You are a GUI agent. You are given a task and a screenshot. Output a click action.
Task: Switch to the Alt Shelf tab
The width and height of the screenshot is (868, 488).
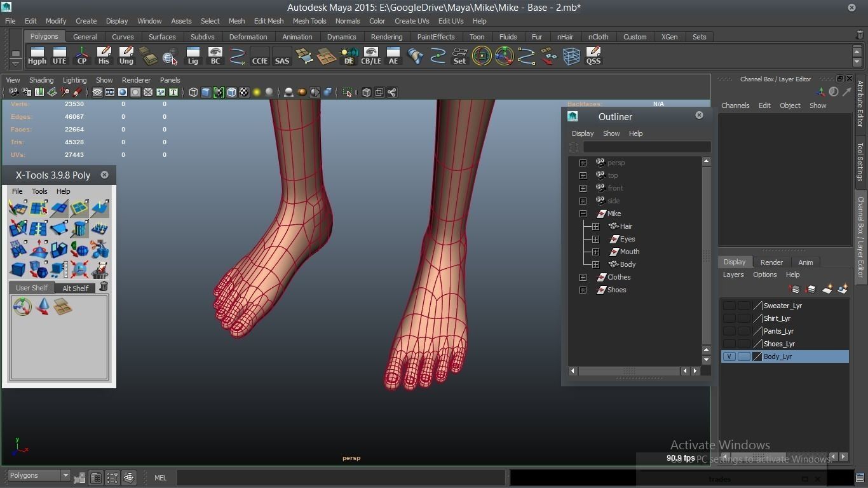(75, 288)
